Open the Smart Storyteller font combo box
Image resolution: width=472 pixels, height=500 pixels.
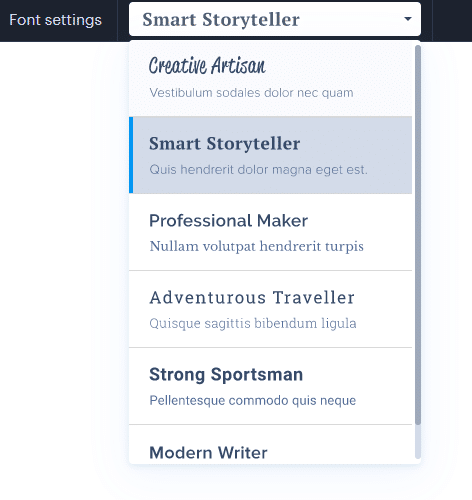click(x=275, y=19)
